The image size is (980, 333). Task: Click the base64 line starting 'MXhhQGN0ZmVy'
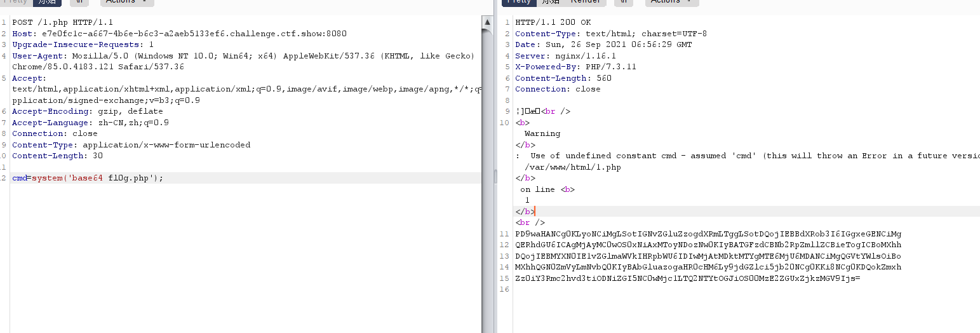(708, 267)
